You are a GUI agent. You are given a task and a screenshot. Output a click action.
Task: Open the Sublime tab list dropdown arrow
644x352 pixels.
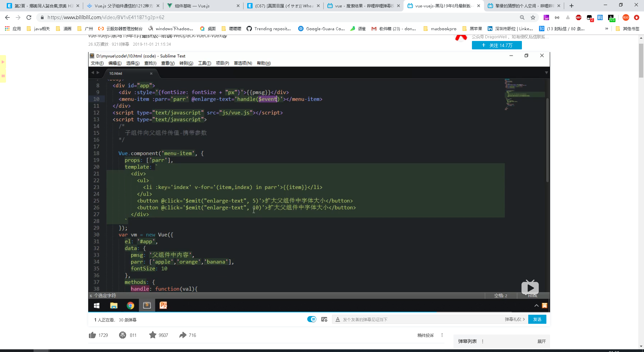pos(546,73)
